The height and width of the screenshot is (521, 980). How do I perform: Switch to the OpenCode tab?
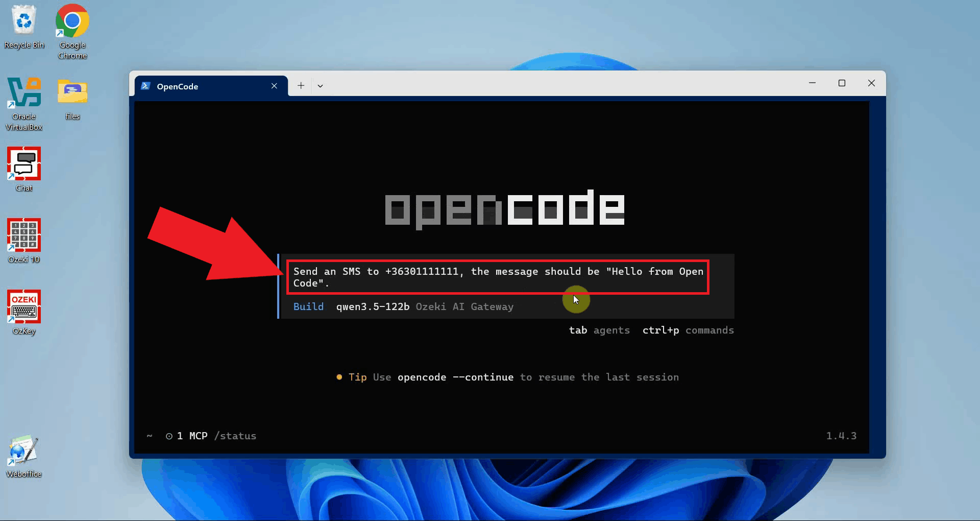click(211, 86)
